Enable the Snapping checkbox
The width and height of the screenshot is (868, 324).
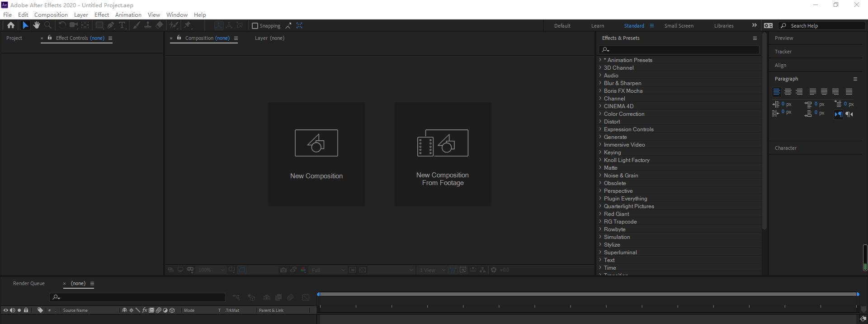click(255, 26)
